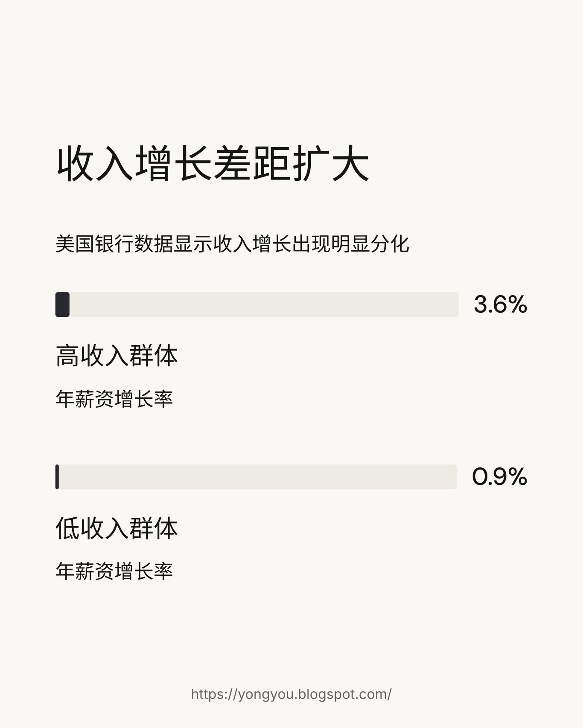Select the 3.6% value label
This screenshot has height=728, width=583.
tap(500, 305)
